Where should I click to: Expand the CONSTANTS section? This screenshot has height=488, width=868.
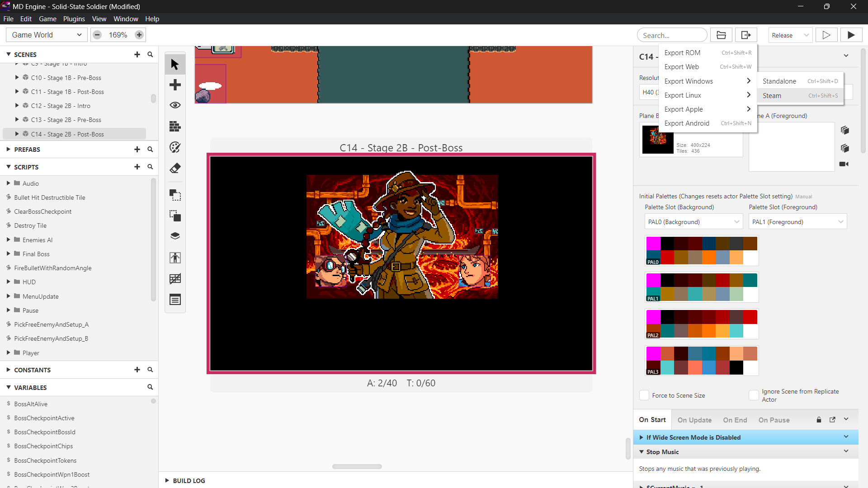(x=9, y=370)
